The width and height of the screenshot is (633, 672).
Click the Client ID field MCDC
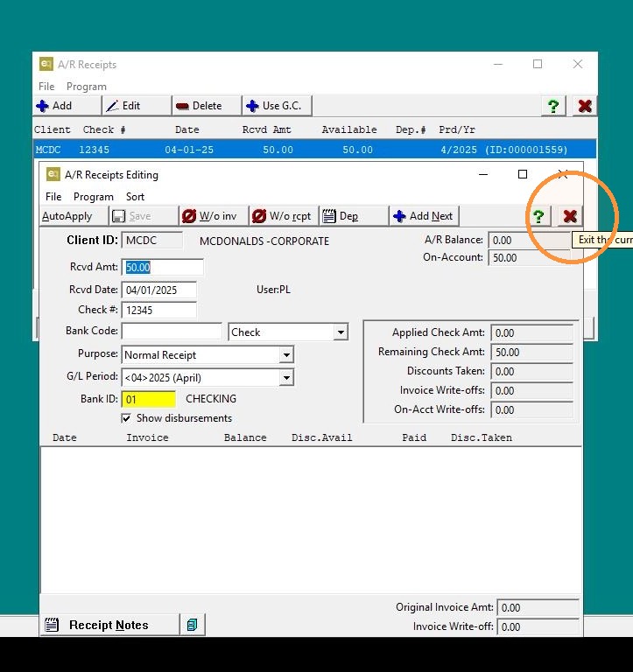click(152, 241)
